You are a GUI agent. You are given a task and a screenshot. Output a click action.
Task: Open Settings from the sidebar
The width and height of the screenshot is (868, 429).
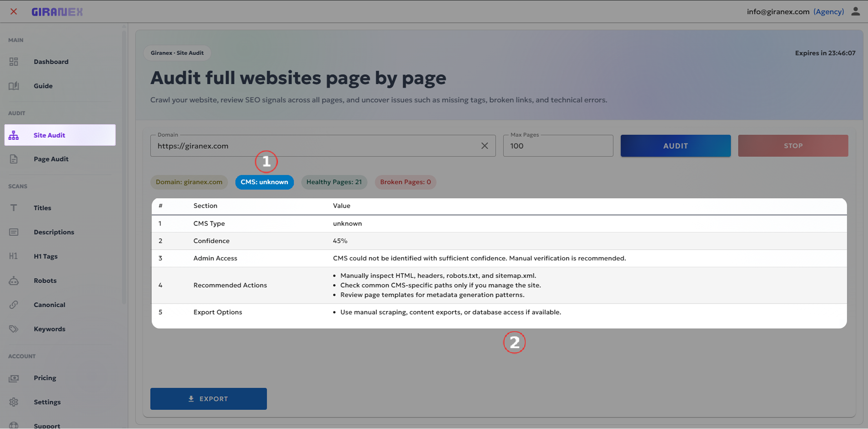click(x=60, y=402)
